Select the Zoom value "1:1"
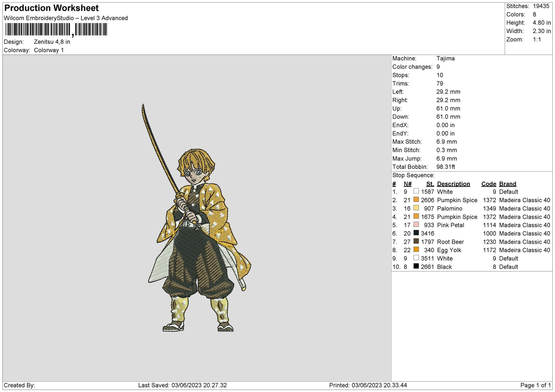555x392 pixels. click(x=537, y=40)
